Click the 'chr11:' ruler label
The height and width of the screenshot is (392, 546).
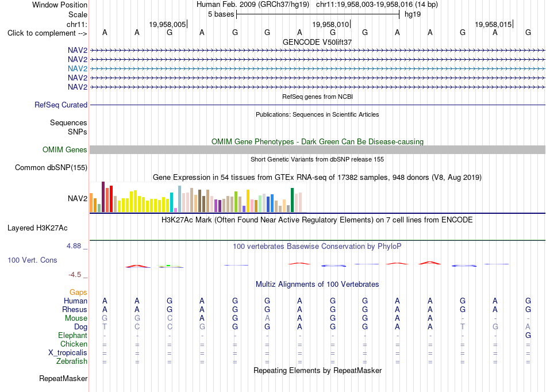(x=76, y=24)
